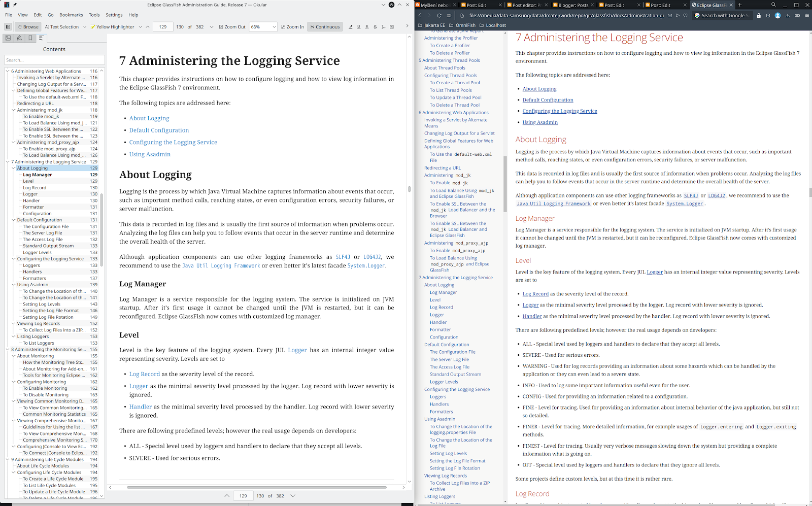Click Zoom Out button

click(x=232, y=27)
